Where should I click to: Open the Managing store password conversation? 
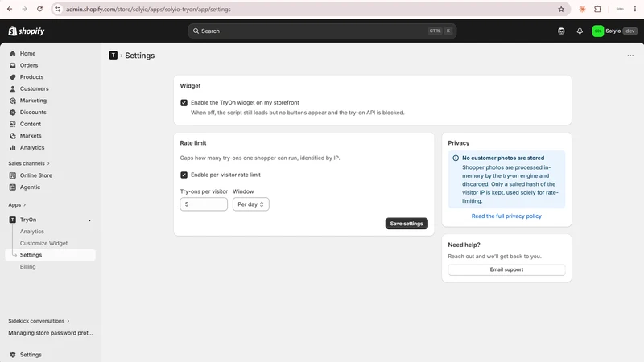pyautogui.click(x=51, y=333)
